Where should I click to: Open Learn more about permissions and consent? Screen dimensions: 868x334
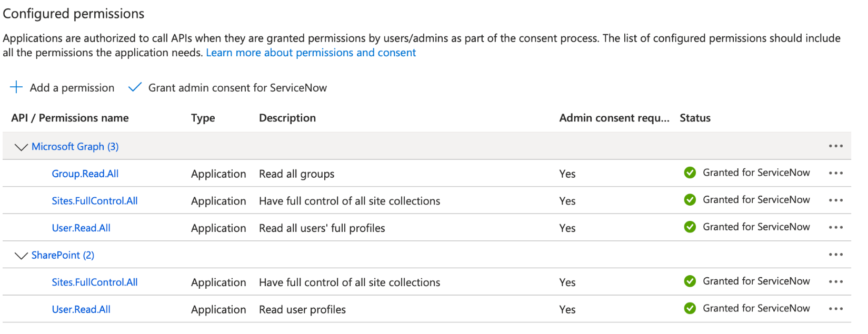click(311, 53)
